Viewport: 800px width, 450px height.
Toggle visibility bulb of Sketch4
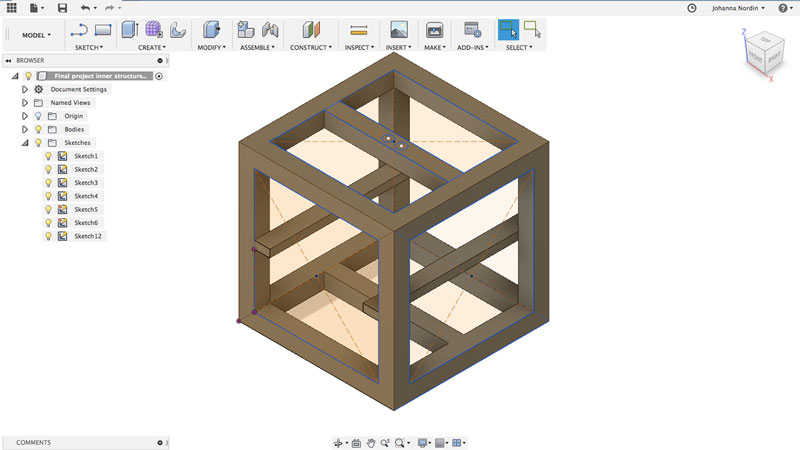pos(48,196)
